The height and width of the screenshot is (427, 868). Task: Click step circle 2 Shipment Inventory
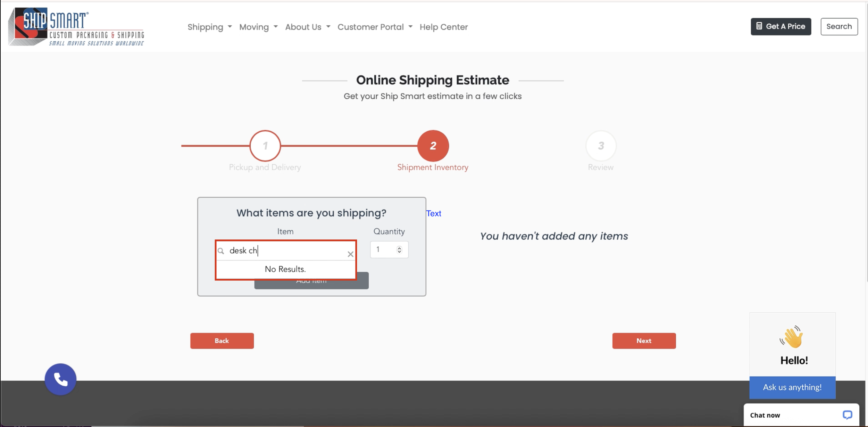tap(432, 146)
